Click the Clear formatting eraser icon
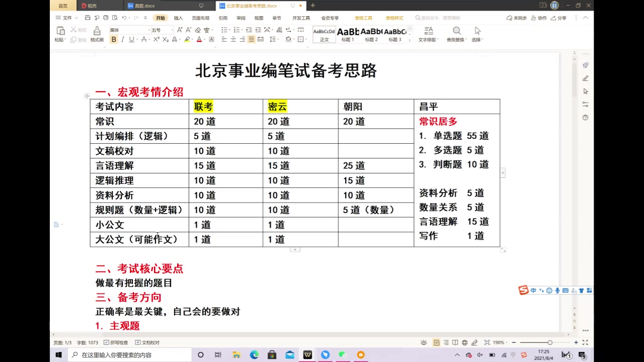The width and height of the screenshot is (644, 362). [197, 30]
